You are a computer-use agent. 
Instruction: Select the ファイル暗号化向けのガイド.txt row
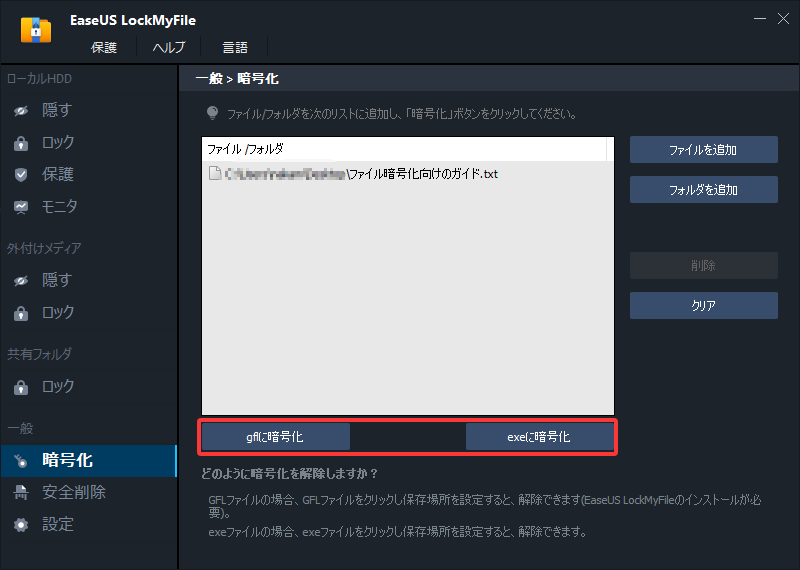(x=408, y=174)
